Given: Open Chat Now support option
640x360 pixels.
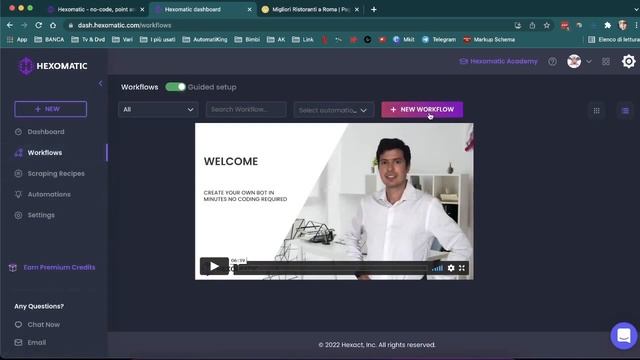Looking at the screenshot, I should click(44, 324).
